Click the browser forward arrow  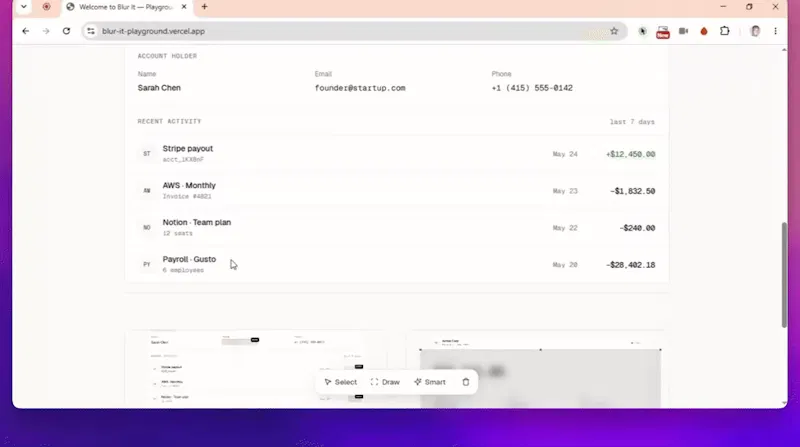pos(46,31)
